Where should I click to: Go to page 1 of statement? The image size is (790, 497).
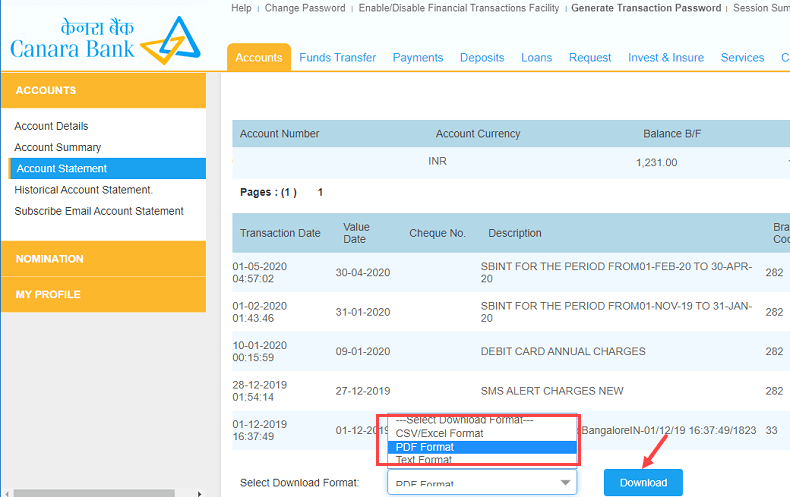(320, 192)
